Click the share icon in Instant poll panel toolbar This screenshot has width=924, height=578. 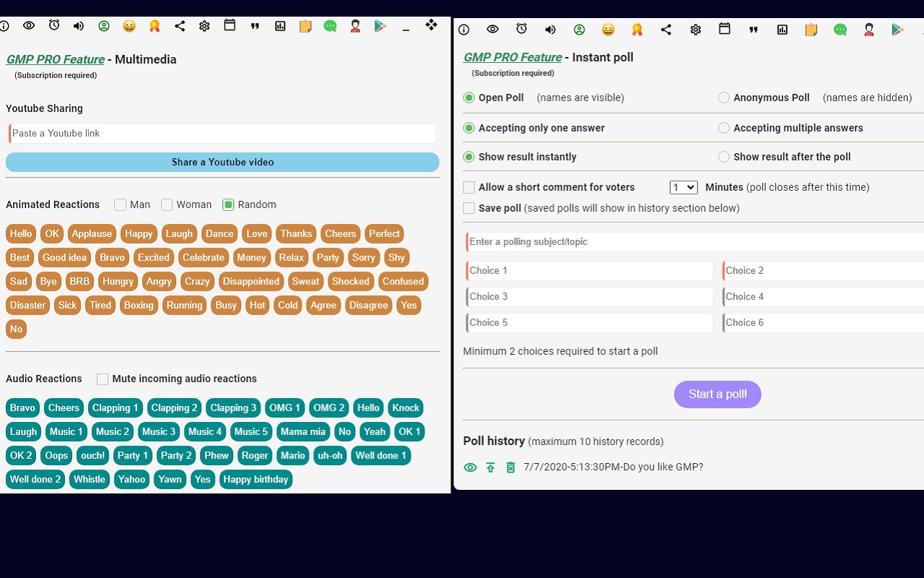pos(666,30)
